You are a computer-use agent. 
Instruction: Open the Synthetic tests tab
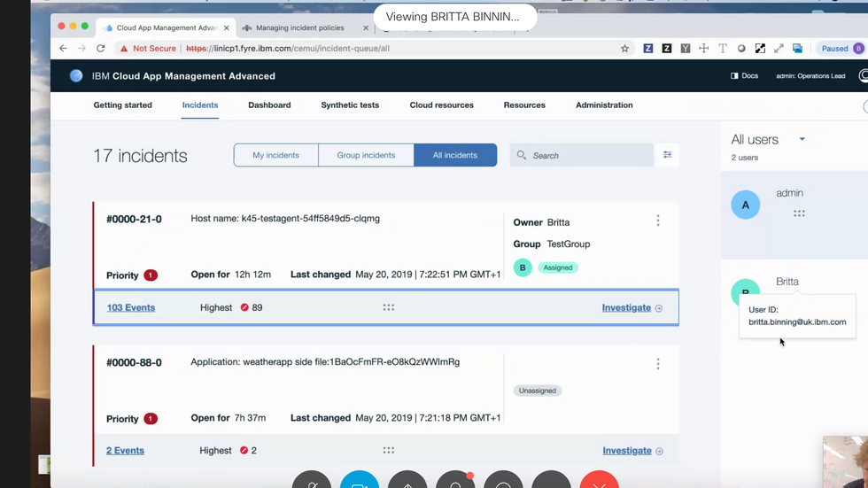pos(350,105)
